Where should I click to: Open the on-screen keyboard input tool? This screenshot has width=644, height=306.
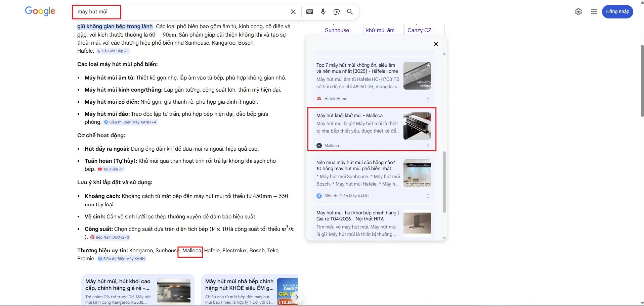(310, 12)
